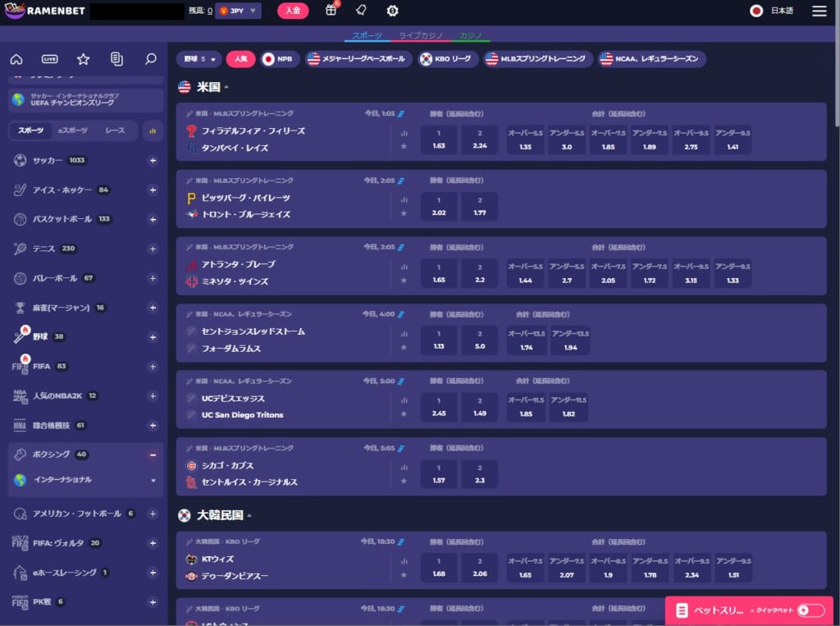Click the statistics bar icon beside sports tabs
Viewport: 840px width, 626px height.
click(153, 130)
